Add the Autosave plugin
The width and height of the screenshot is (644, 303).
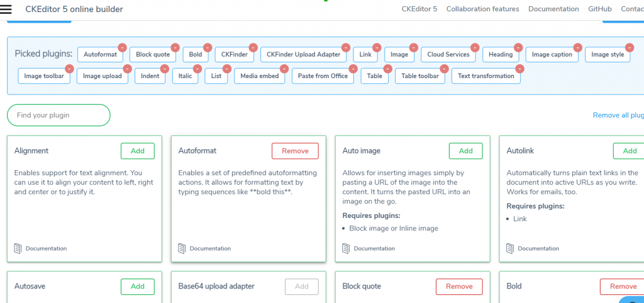click(138, 287)
